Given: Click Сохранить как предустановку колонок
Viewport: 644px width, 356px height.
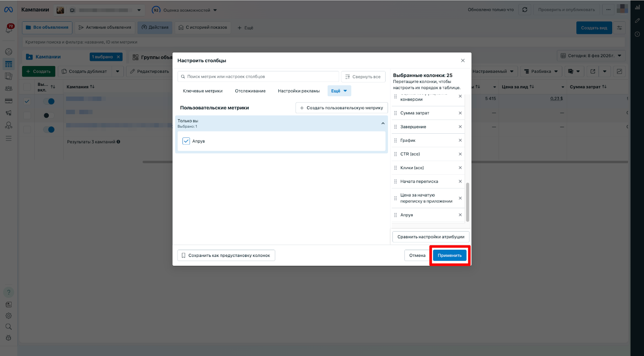Looking at the screenshot, I should pyautogui.click(x=226, y=255).
